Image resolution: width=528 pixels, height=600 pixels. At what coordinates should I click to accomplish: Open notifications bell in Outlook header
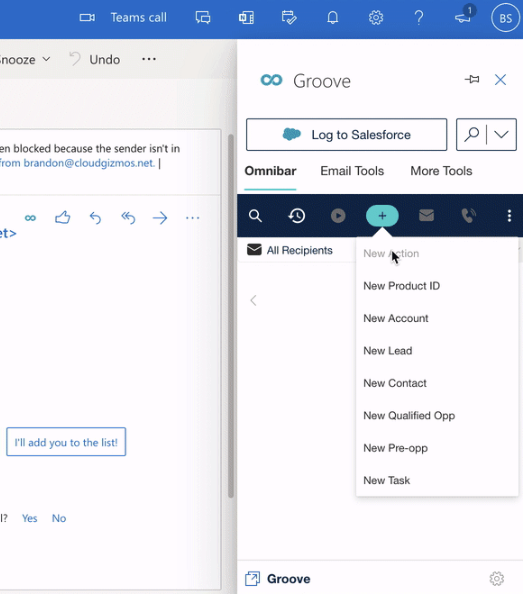click(332, 18)
